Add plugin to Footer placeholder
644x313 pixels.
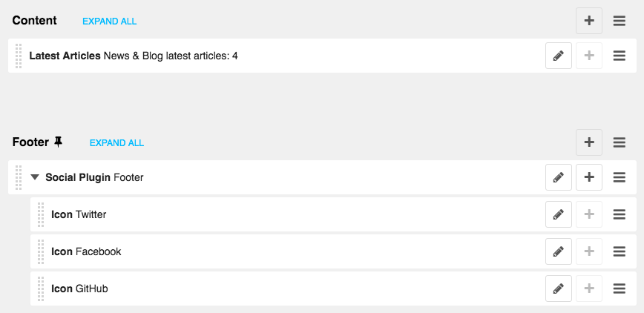(589, 142)
